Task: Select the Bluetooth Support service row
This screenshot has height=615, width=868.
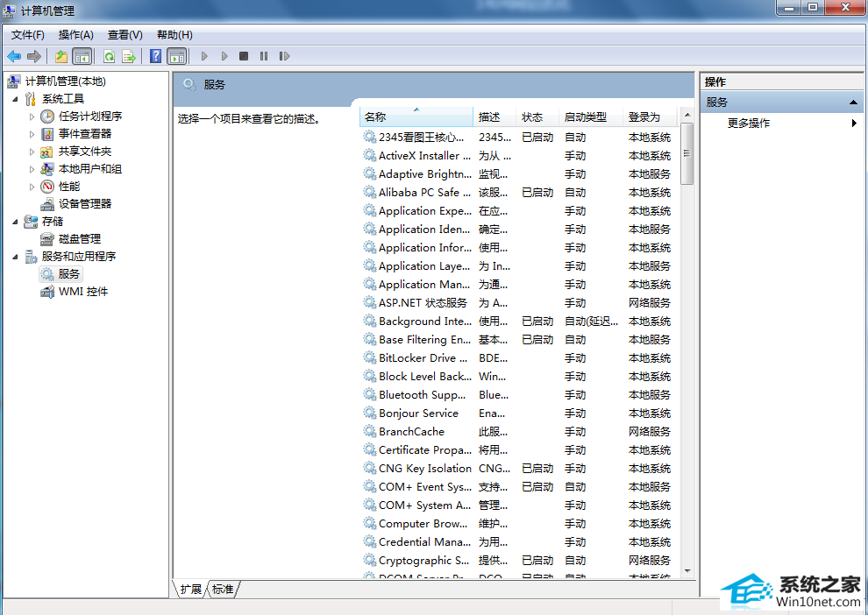Action: click(x=519, y=395)
